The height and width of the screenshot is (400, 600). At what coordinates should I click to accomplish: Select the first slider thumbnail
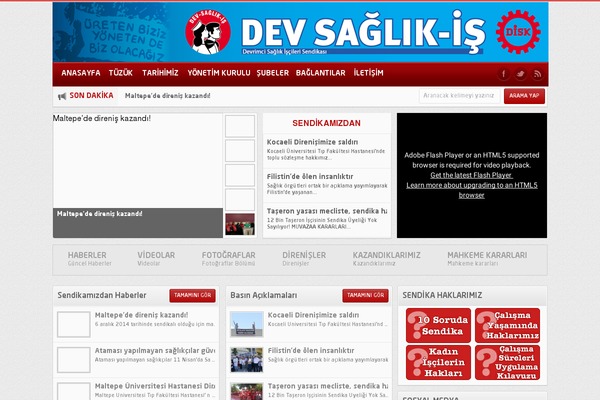pos(240,126)
